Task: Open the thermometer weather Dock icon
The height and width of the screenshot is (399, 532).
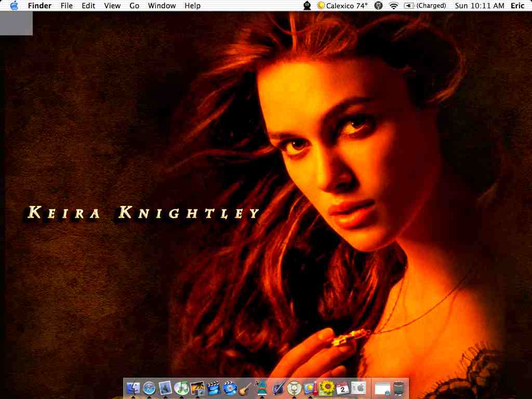Action: pyautogui.click(x=310, y=388)
